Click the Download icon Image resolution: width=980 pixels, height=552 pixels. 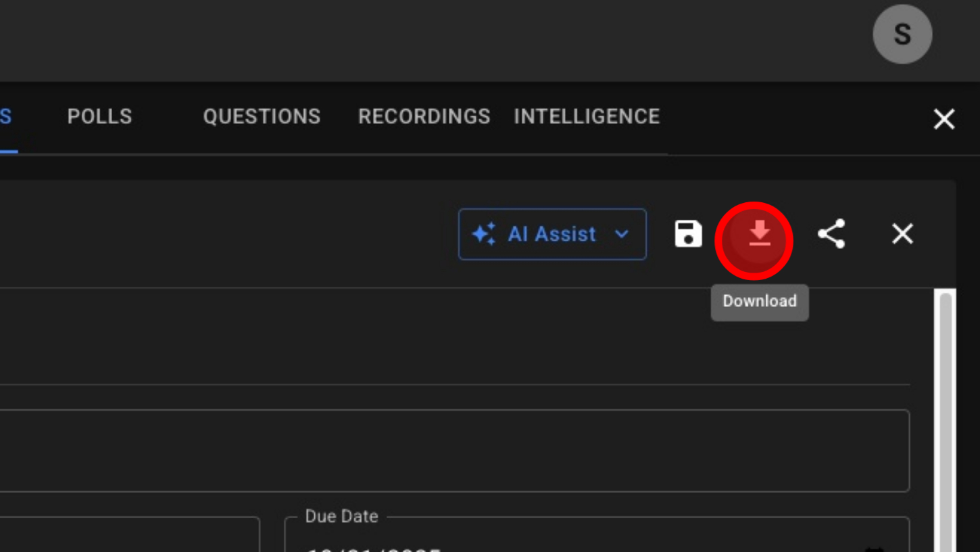(759, 234)
